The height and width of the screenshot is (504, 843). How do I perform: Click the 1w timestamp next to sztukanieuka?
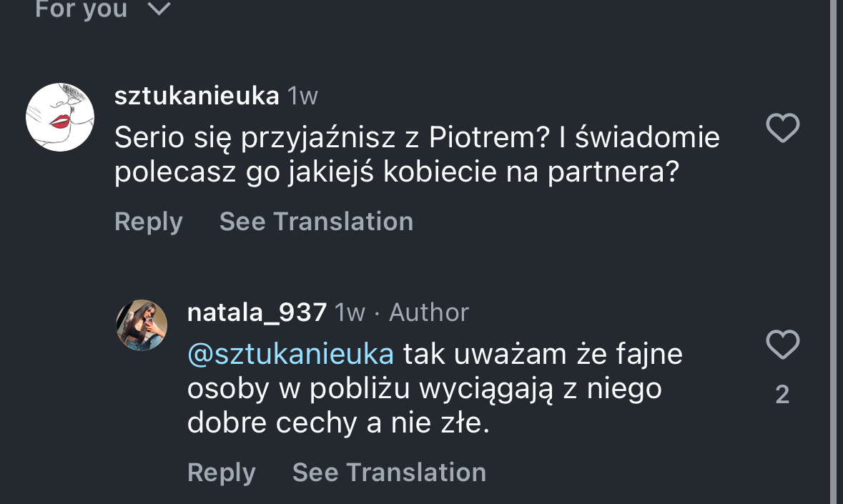[x=302, y=96]
